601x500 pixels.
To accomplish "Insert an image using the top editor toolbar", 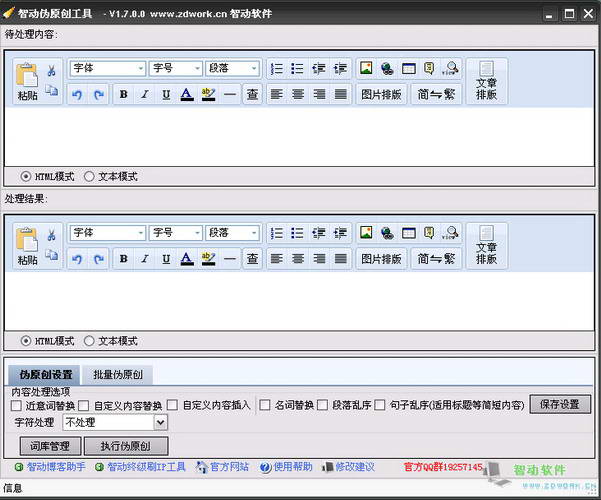I will [366, 68].
